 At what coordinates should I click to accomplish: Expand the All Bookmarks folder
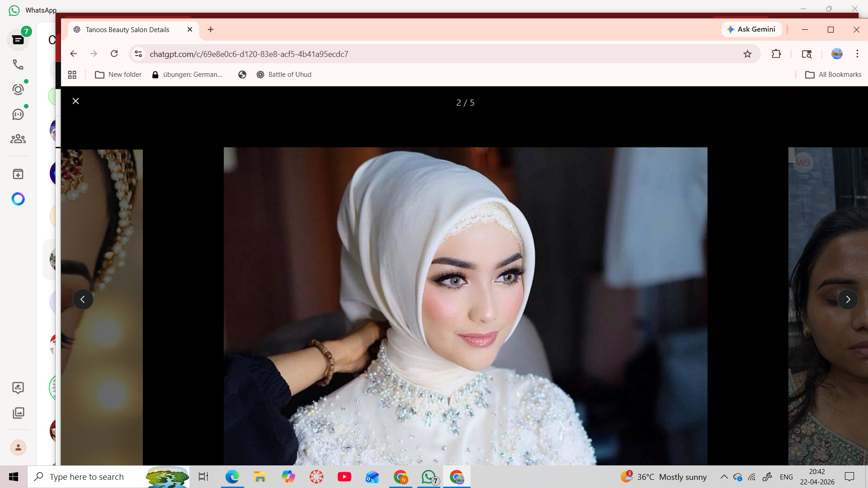tap(833, 75)
